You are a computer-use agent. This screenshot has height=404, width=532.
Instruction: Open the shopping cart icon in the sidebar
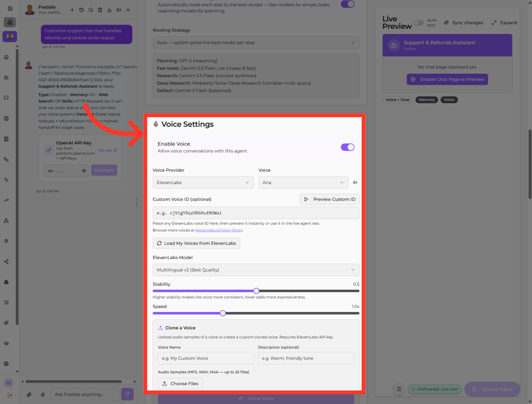coord(6,302)
